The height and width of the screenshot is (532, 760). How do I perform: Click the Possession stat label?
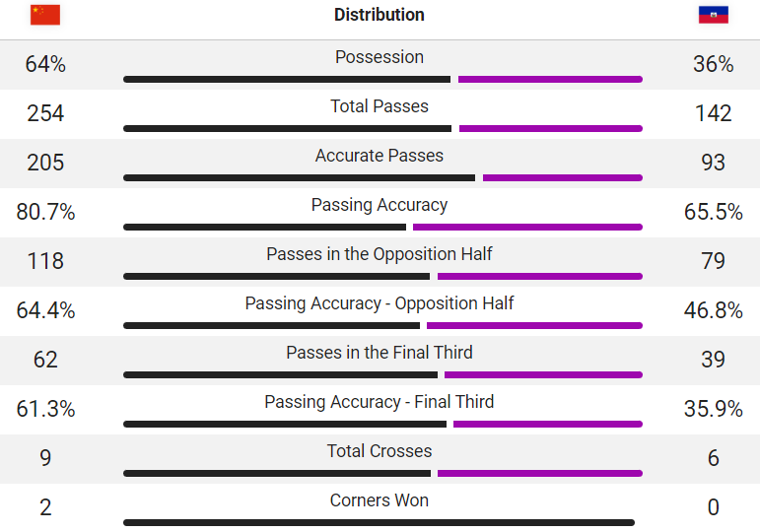pos(380,57)
